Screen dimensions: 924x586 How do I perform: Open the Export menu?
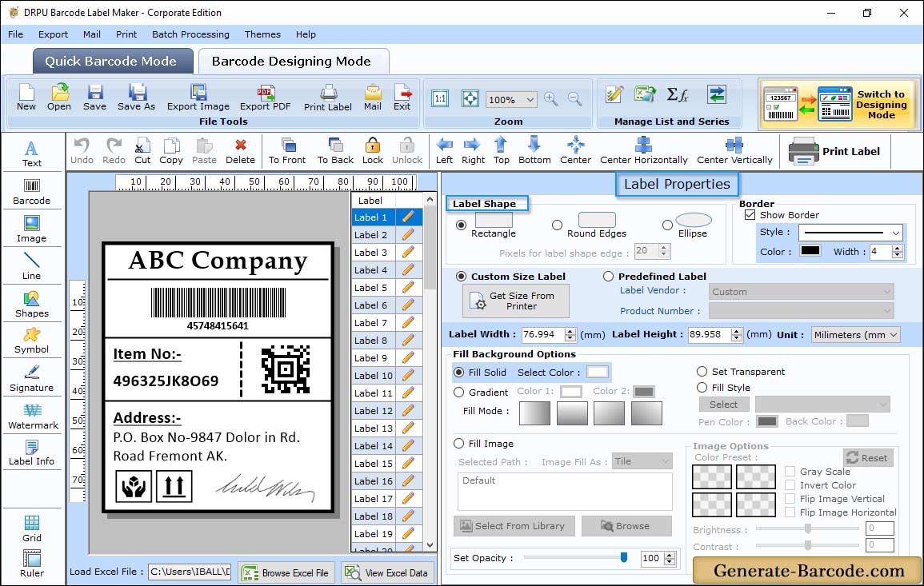53,34
